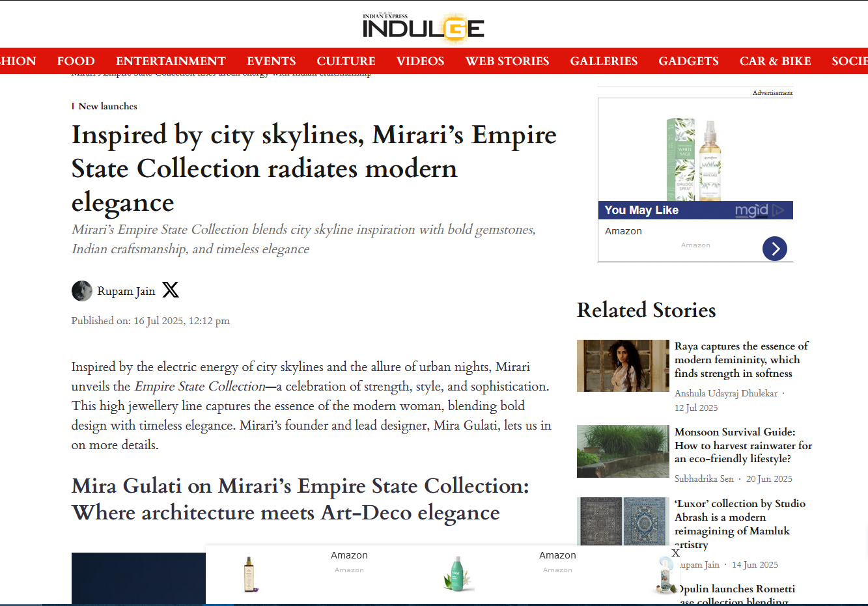Open the 'Luxor' collection by Studio Abrash story
The image size is (868, 606).
(740, 524)
